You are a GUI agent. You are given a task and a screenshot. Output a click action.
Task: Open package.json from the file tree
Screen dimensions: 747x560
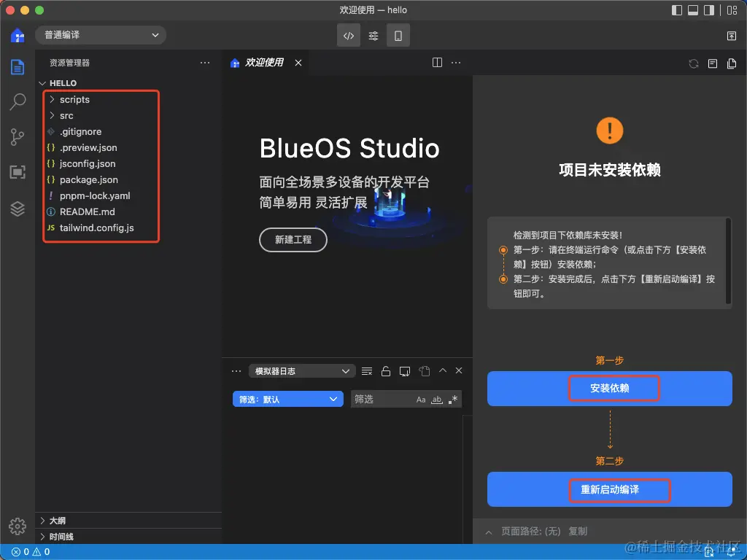click(88, 179)
